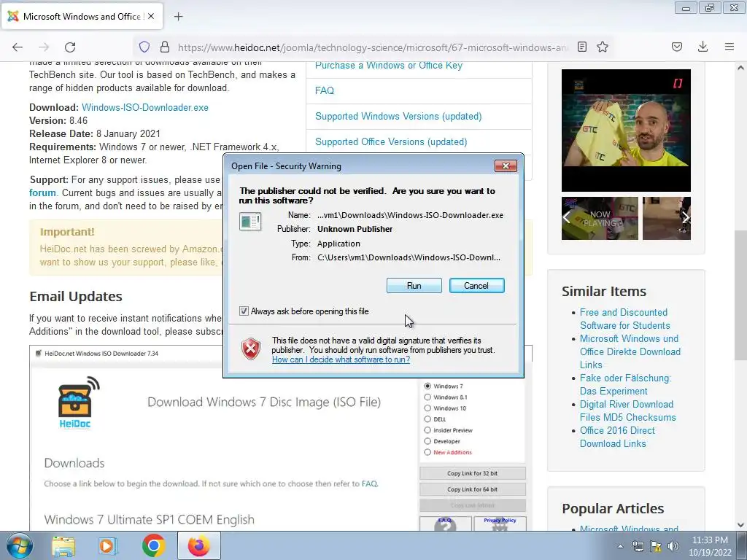Open Fake oder Fälschung: Das Experiment
Screen dimensions: 747x560
(625, 385)
